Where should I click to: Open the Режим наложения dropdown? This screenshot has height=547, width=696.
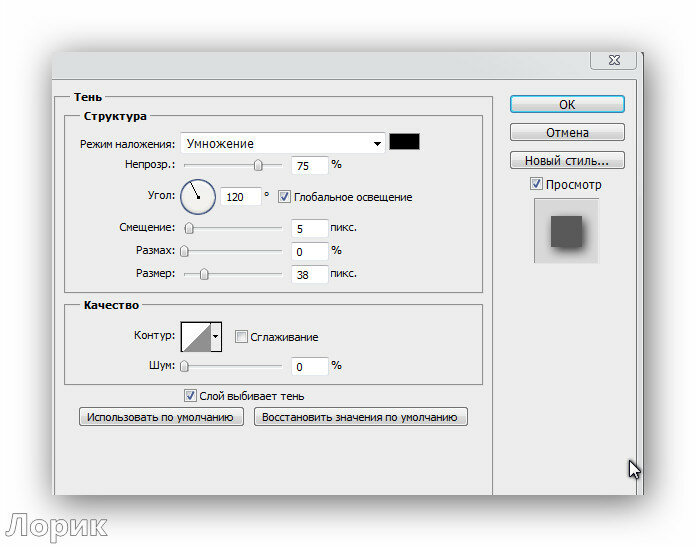283,143
